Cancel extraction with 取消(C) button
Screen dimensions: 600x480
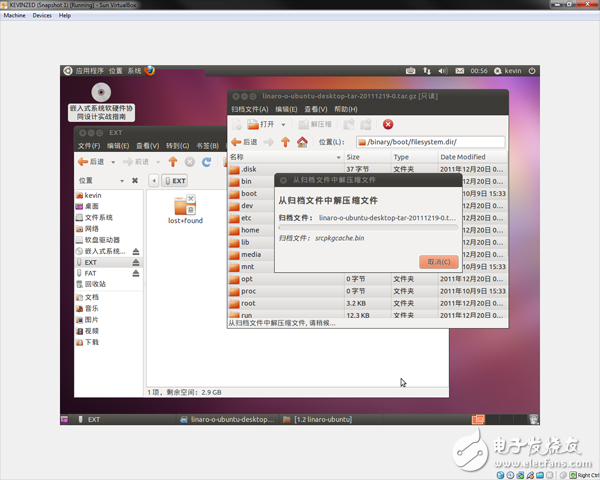(x=439, y=262)
